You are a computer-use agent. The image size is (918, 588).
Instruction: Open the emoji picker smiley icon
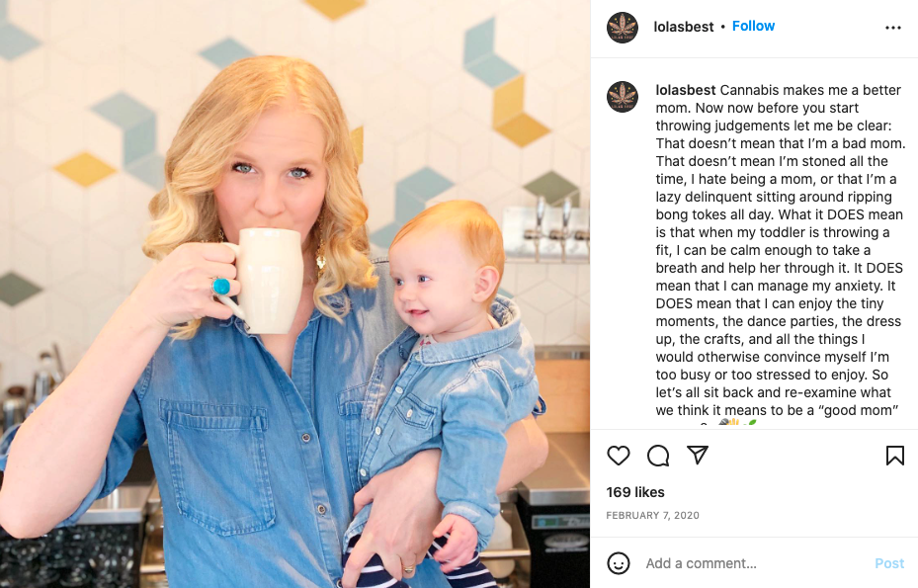tap(619, 563)
